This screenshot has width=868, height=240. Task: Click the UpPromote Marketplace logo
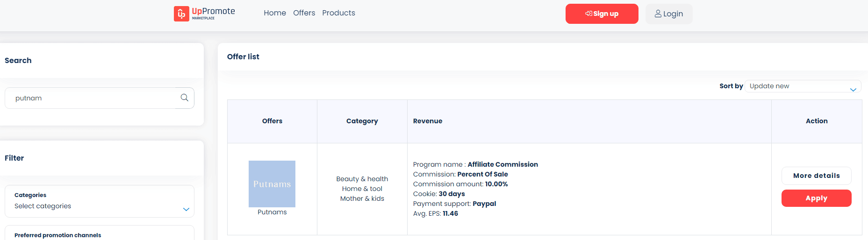[x=205, y=14]
